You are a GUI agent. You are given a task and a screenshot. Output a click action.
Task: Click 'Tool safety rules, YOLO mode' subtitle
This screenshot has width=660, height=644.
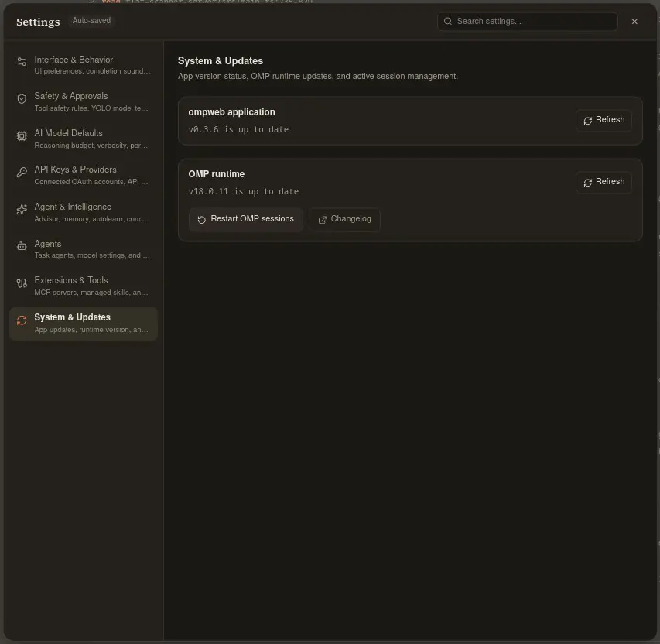[91, 108]
